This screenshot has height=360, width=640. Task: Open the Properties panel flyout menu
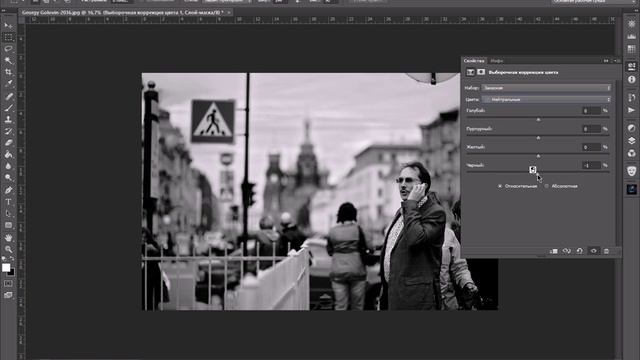click(617, 61)
